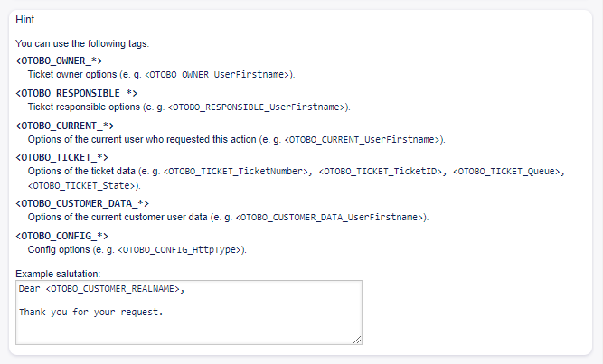This screenshot has width=603, height=364.
Task: Select the OTOBO_OWNER_UserFirstname example code
Action: (x=218, y=74)
